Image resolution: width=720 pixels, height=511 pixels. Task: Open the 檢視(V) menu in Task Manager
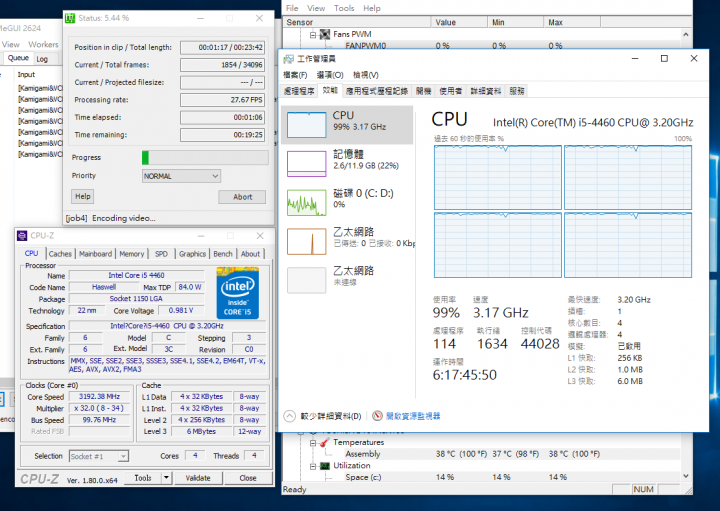click(x=366, y=75)
